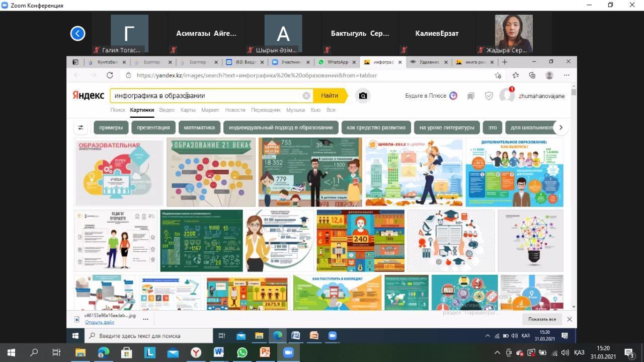Click the browser address bar URL
Viewport: 644px width, 362px height.
[x=257, y=75]
